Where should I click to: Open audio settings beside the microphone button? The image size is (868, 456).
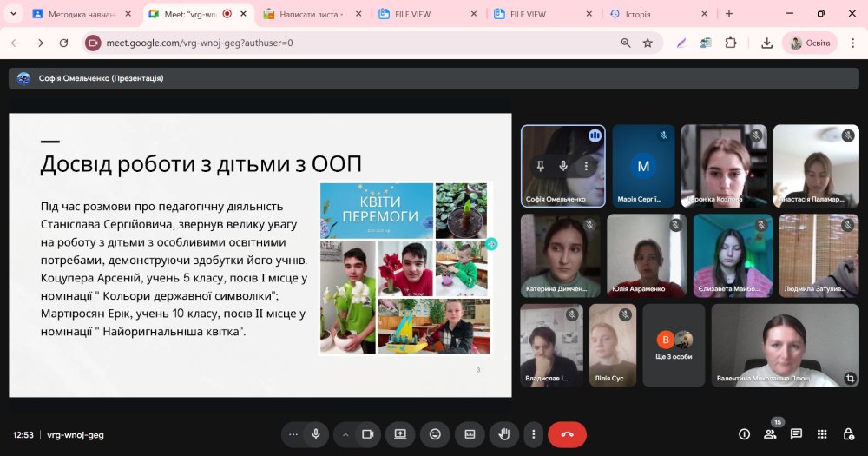coord(293,434)
